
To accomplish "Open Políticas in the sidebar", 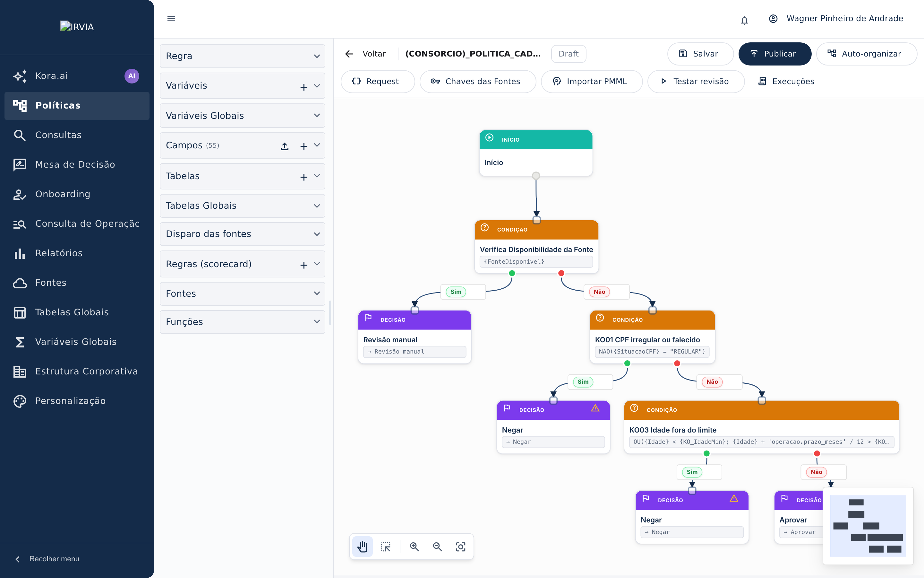I will pyautogui.click(x=77, y=106).
